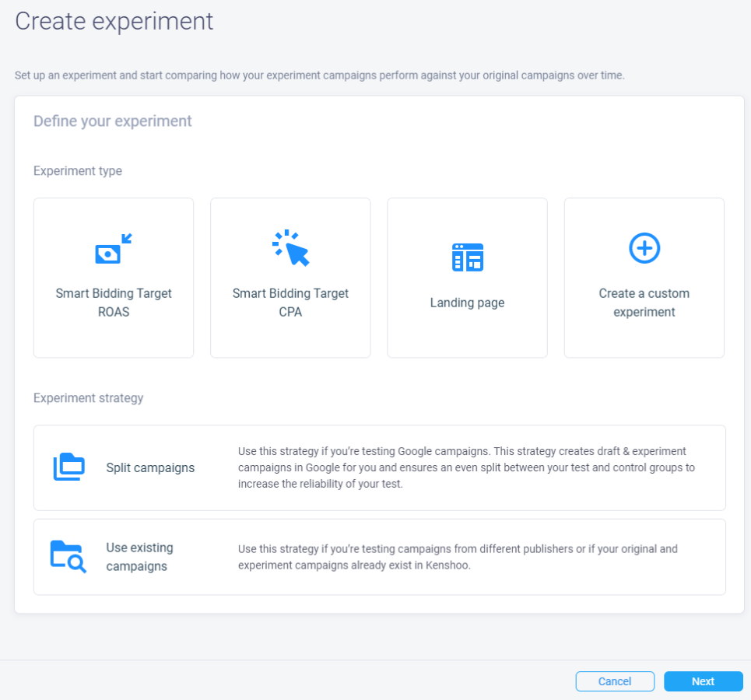Click the Split campaigns strategy description text
The image size is (751, 700).
(x=466, y=467)
